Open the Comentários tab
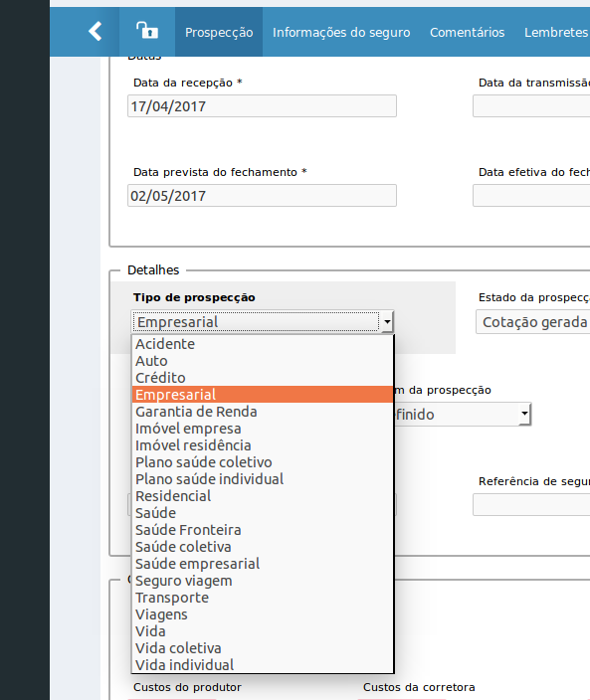590x700 pixels. tap(468, 32)
